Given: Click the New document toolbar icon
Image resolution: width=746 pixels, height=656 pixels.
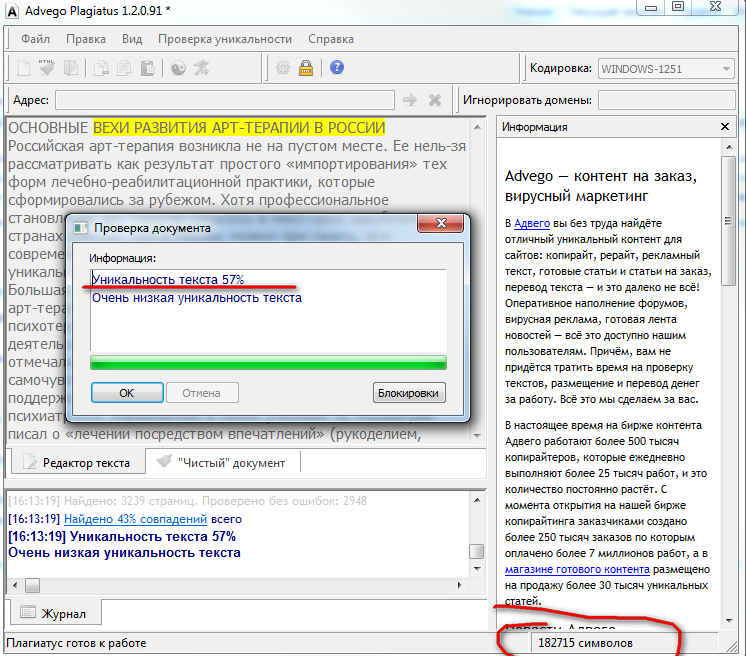Looking at the screenshot, I should 24,68.
